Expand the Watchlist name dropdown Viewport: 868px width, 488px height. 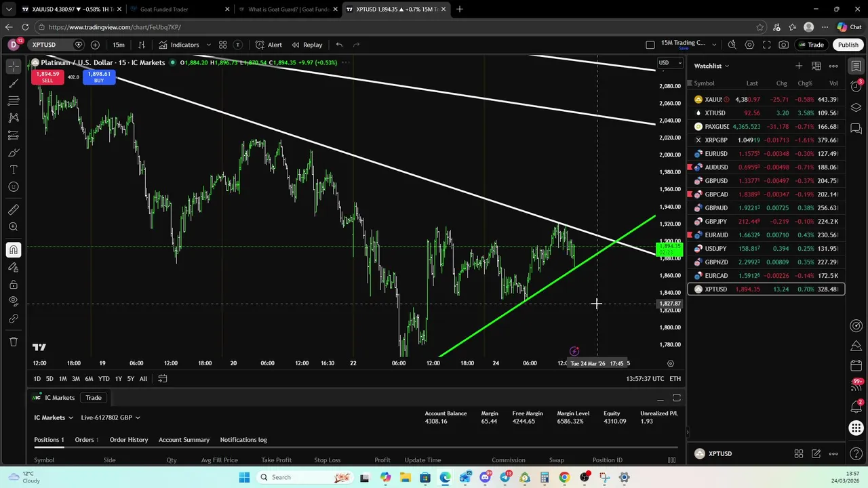click(x=711, y=66)
